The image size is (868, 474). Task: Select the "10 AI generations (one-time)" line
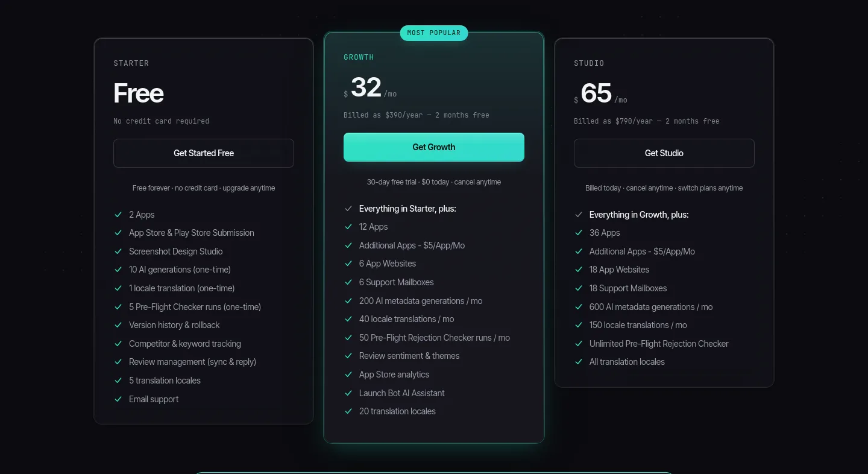click(180, 270)
